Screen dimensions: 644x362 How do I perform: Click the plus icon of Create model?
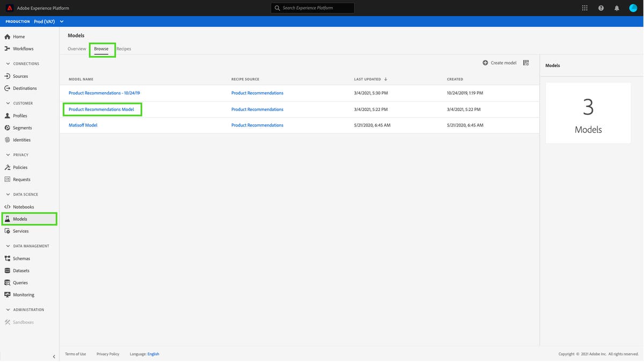click(485, 63)
